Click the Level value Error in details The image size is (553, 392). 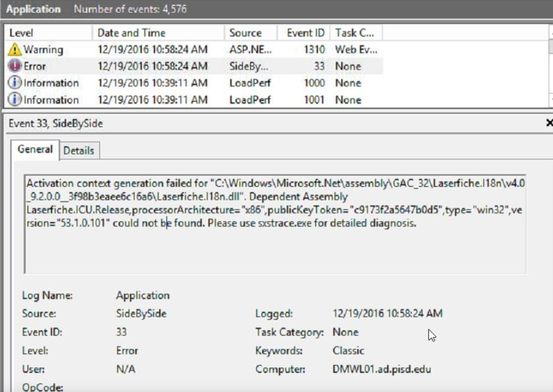(127, 351)
